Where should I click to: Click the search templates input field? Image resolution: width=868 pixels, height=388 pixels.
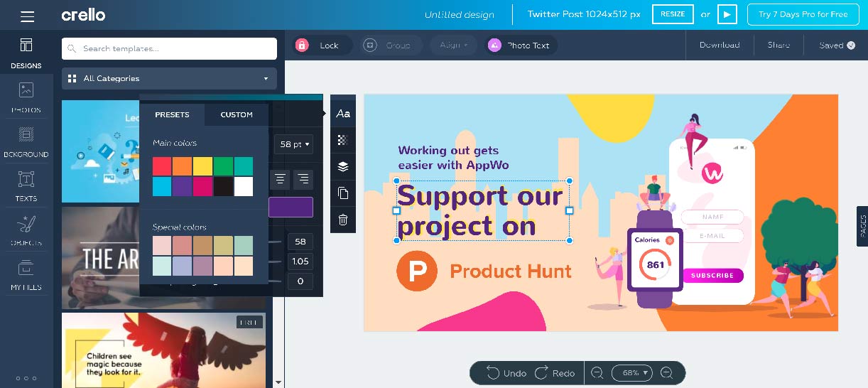pyautogui.click(x=169, y=49)
